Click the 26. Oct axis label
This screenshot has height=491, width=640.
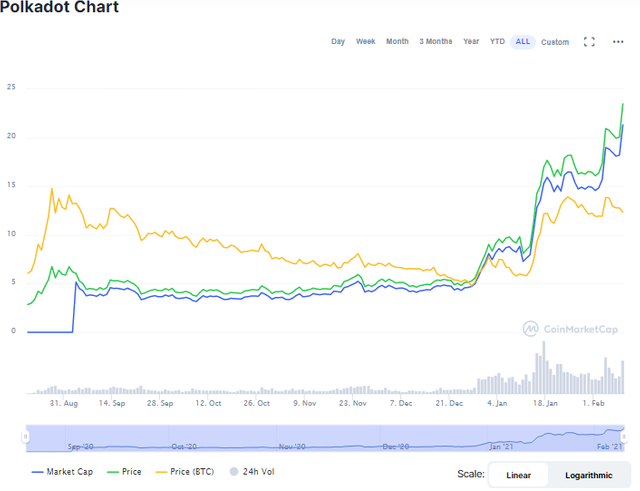(256, 403)
